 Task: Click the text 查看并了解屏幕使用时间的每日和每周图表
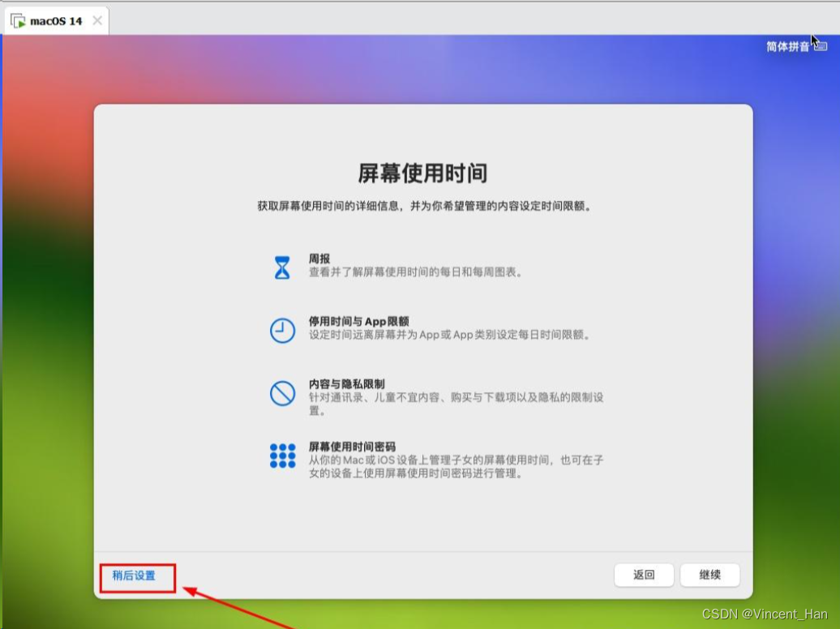[x=416, y=272]
